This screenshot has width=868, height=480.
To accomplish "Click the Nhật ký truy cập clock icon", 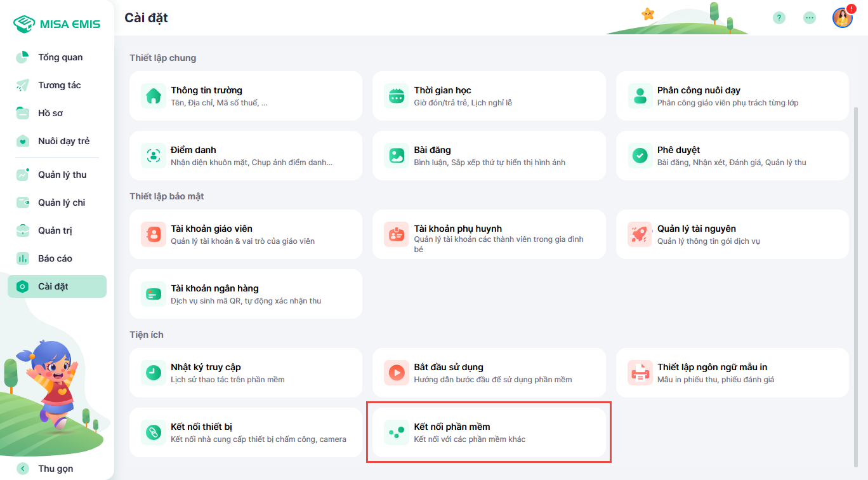I will point(154,373).
